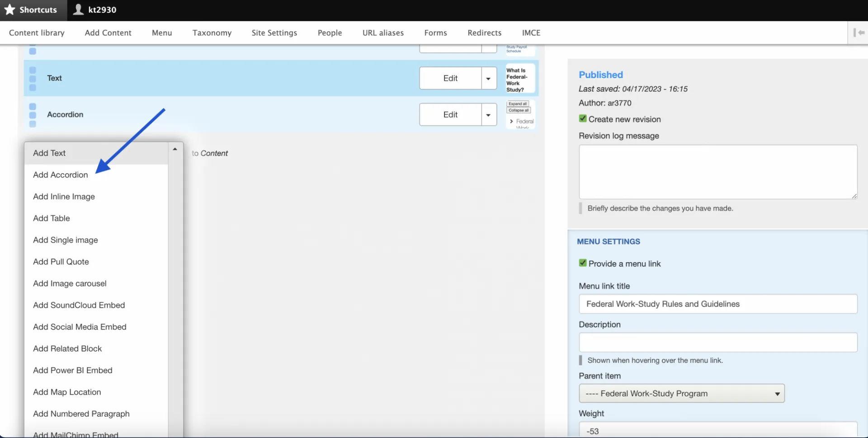The height and width of the screenshot is (438, 868).
Task: Choose Add Text from the list
Action: [x=96, y=153]
